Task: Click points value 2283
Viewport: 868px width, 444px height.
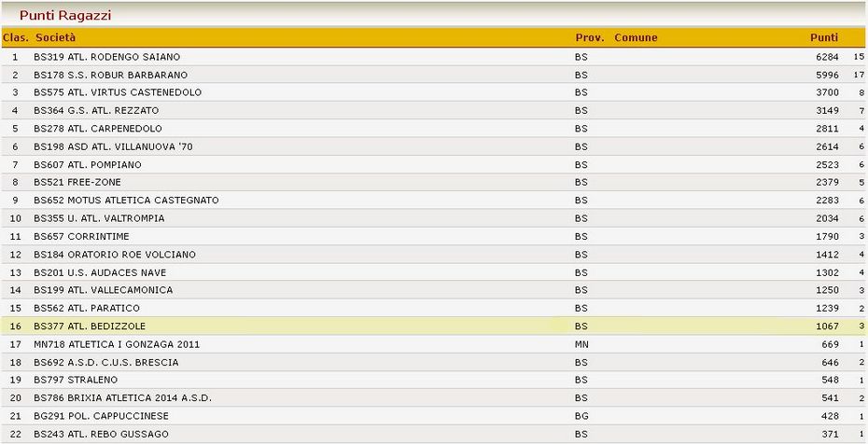Action: click(x=827, y=201)
